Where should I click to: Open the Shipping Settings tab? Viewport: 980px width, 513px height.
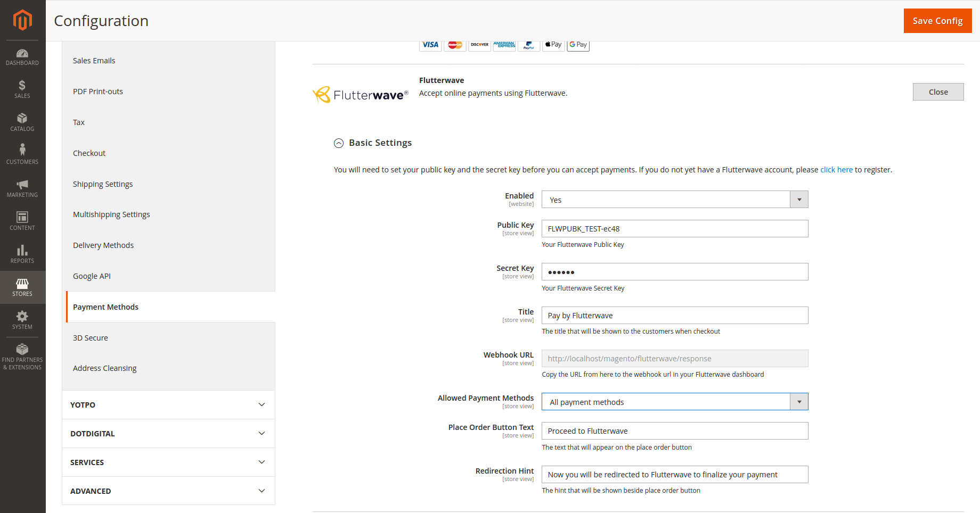(103, 184)
